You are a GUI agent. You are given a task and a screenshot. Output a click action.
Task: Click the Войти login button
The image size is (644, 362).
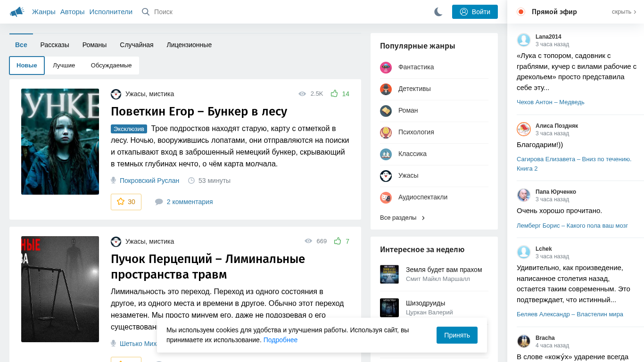click(475, 12)
